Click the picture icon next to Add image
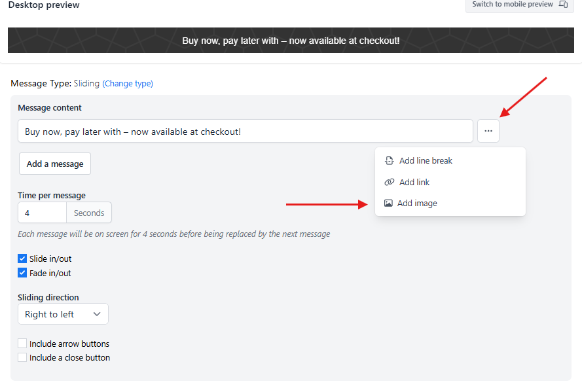Image resolution: width=582 pixels, height=392 pixels. pos(388,204)
